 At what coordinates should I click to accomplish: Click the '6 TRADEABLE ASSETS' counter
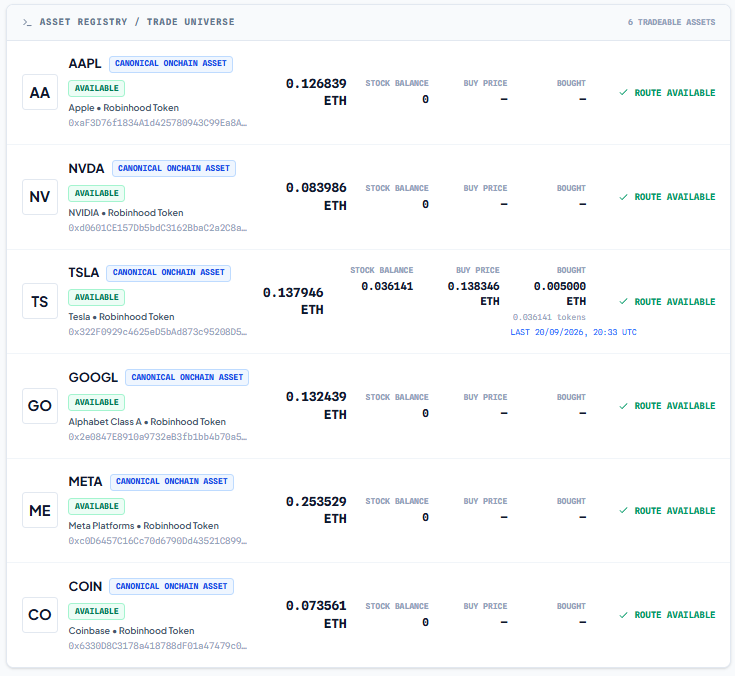pos(672,22)
